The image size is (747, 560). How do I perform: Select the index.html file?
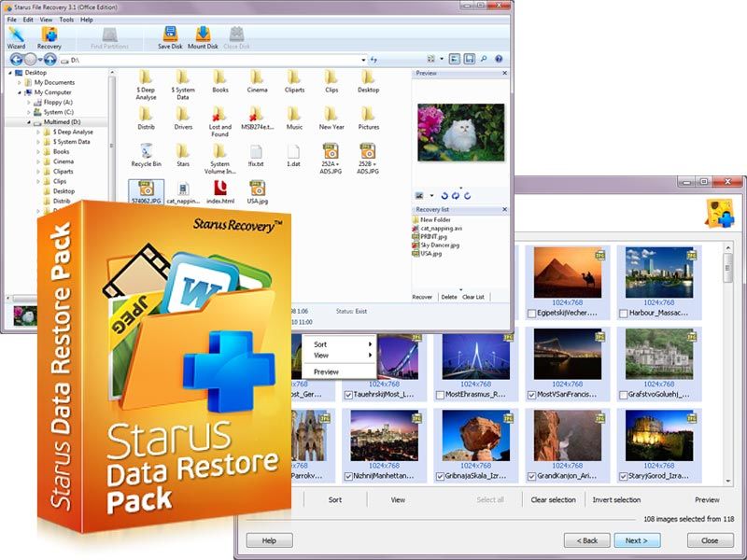220,192
